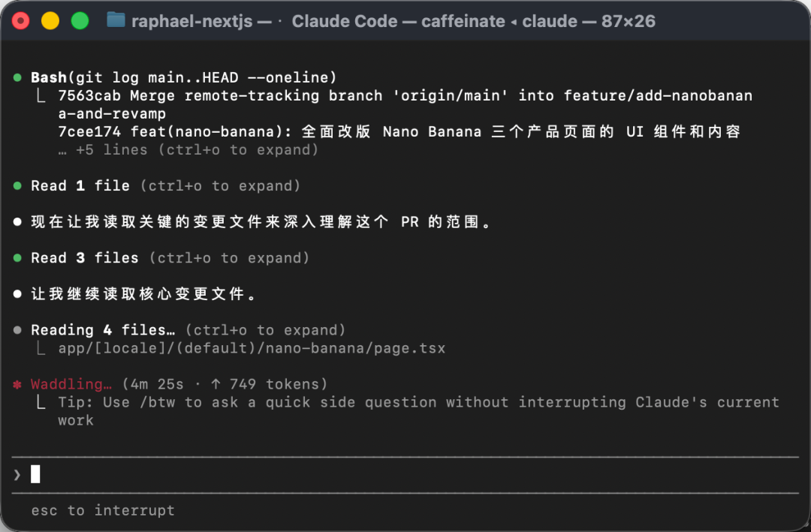The image size is (811, 532).
Task: Click the folder icon in title bar
Action: coord(116,21)
